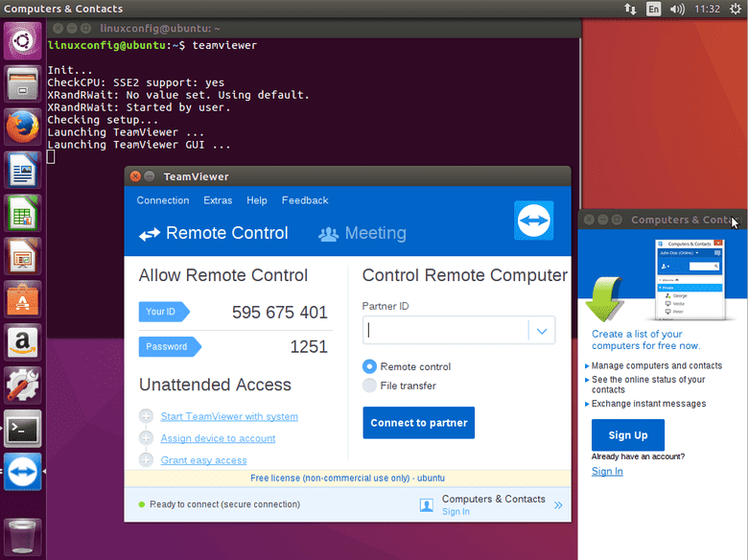Click Create a list of your computers link

tap(646, 339)
